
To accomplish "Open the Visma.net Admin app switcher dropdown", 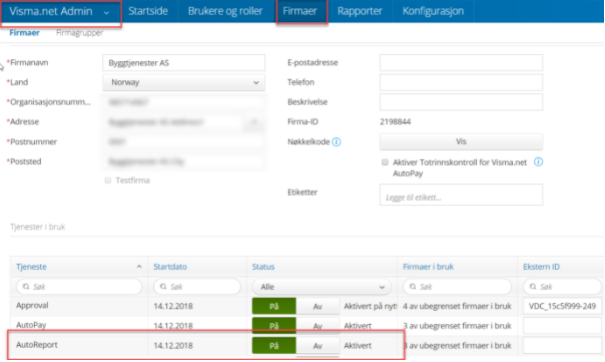I will click(x=60, y=11).
